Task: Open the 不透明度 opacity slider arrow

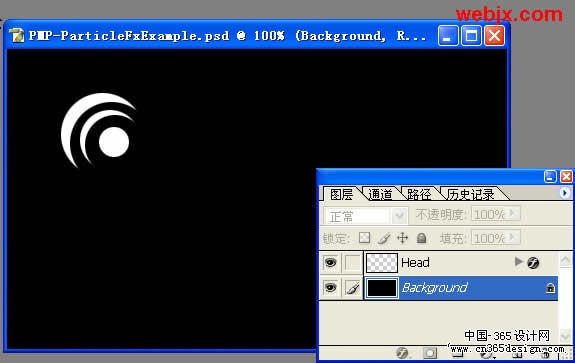Action: pos(513,213)
